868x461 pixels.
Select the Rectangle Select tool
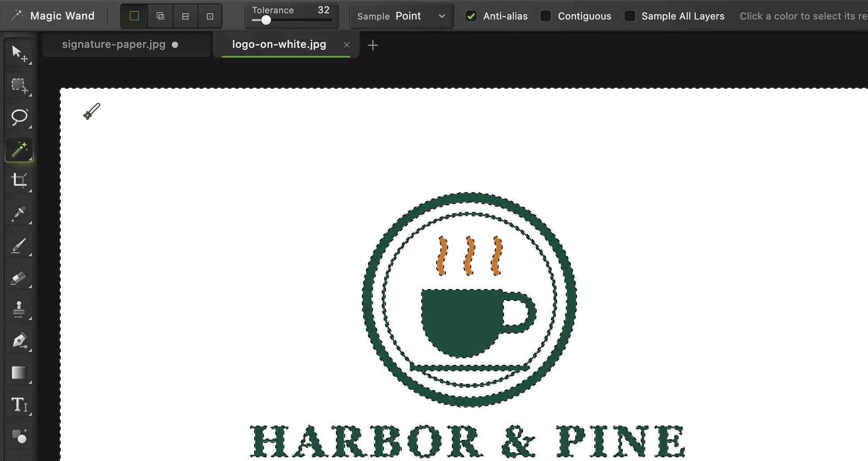[19, 86]
